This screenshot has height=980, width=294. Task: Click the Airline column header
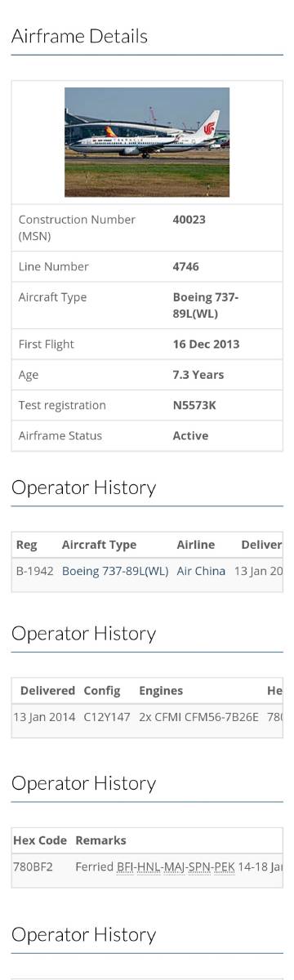point(196,545)
